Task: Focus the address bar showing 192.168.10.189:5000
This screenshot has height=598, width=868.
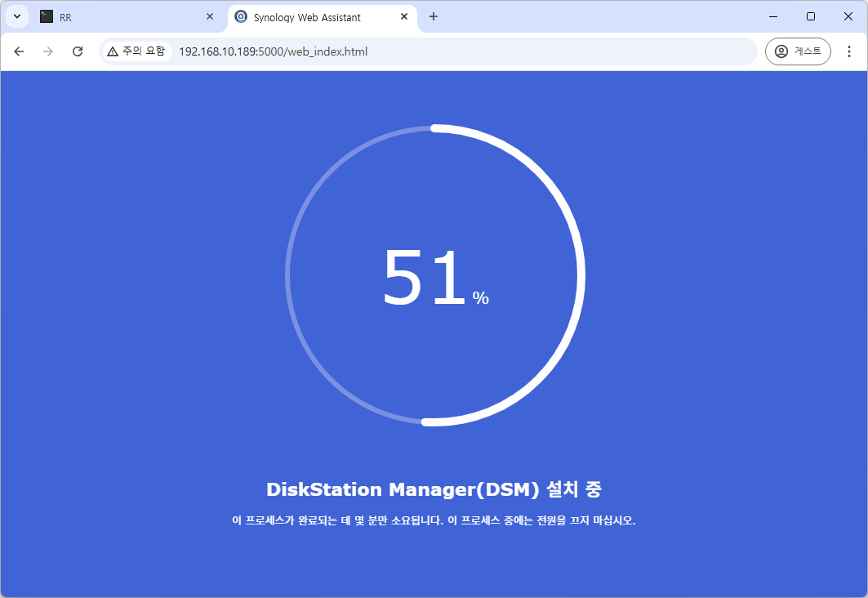Action: point(428,51)
